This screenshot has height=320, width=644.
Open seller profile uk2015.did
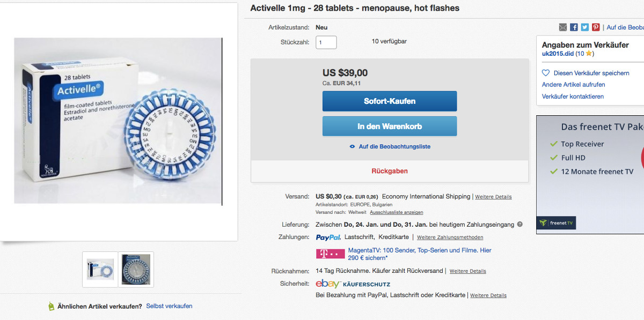[x=558, y=54]
